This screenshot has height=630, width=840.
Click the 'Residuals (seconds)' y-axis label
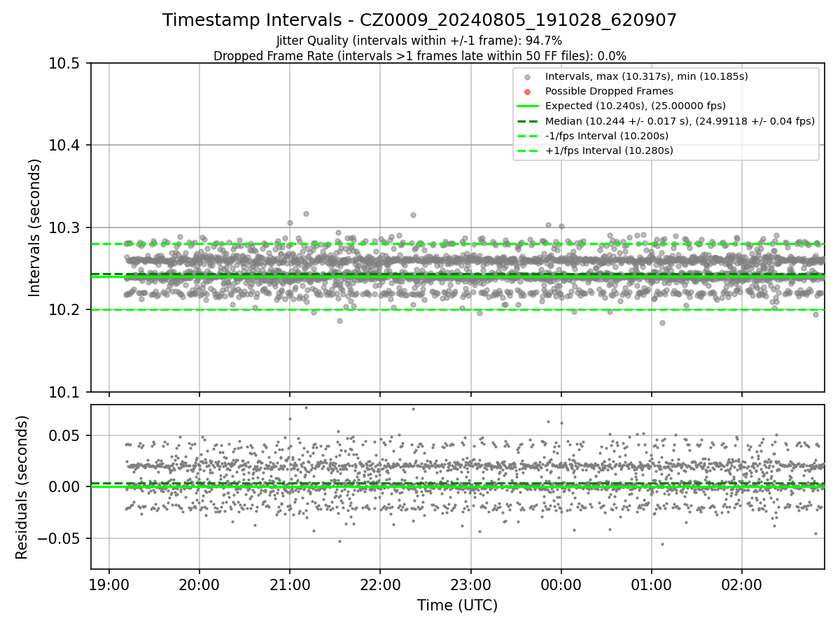[x=22, y=487]
